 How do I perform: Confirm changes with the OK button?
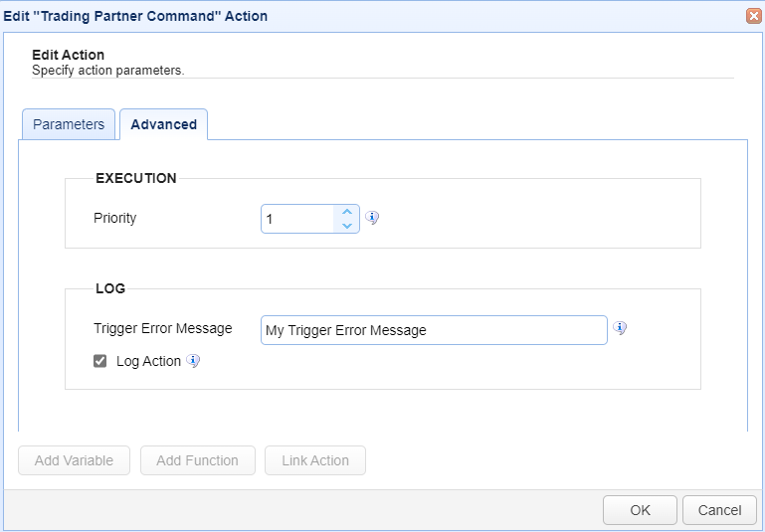coord(640,510)
